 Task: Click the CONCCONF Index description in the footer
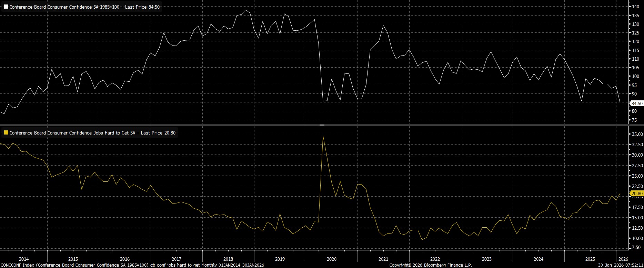132,265
